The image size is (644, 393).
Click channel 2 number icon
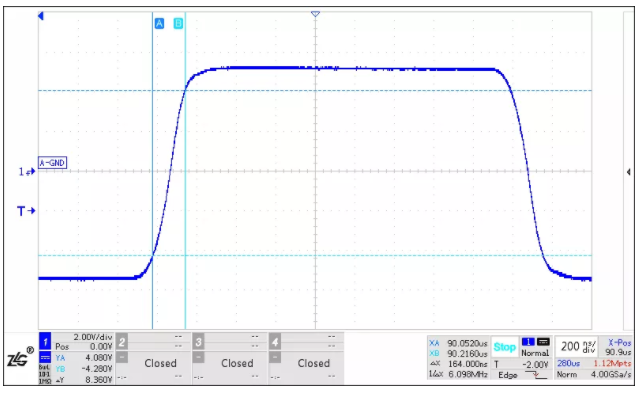pyautogui.click(x=122, y=341)
